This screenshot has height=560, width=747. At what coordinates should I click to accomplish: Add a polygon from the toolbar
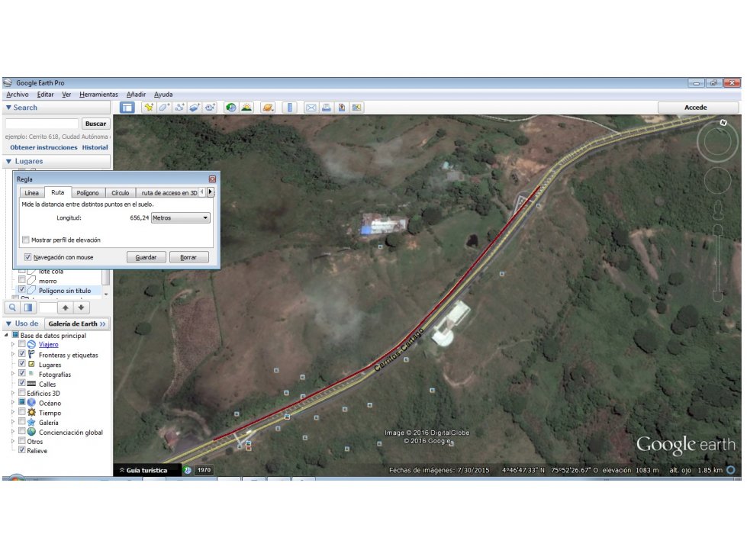tap(164, 108)
